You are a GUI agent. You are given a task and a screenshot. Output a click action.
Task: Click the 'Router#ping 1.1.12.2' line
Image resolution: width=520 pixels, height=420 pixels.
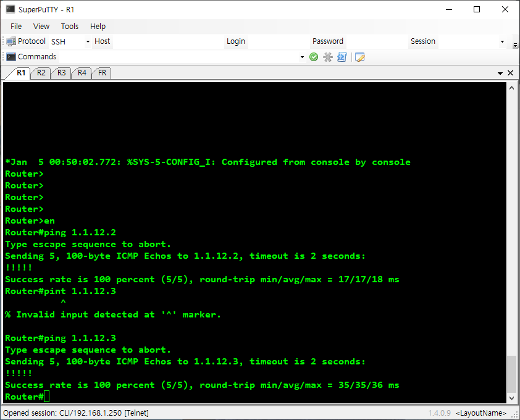61,233
